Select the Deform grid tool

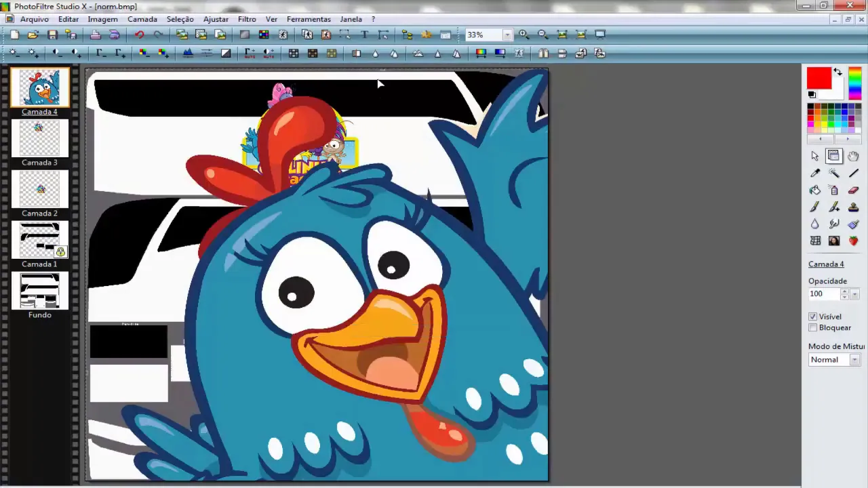[815, 241]
